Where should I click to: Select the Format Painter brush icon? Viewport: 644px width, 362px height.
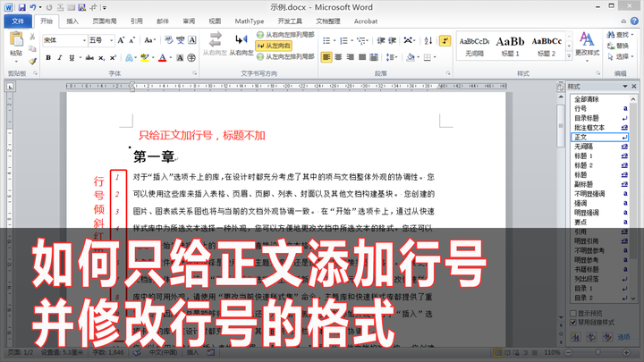point(32,61)
